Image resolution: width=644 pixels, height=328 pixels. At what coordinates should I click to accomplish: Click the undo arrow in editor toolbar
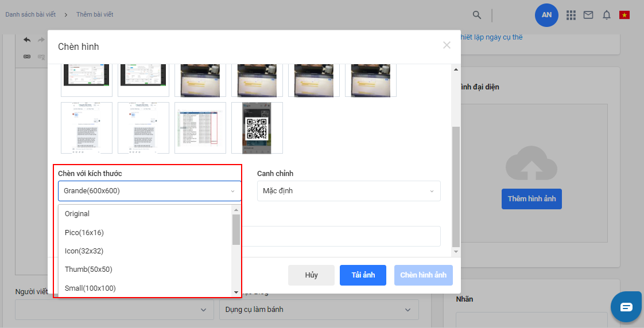point(27,40)
